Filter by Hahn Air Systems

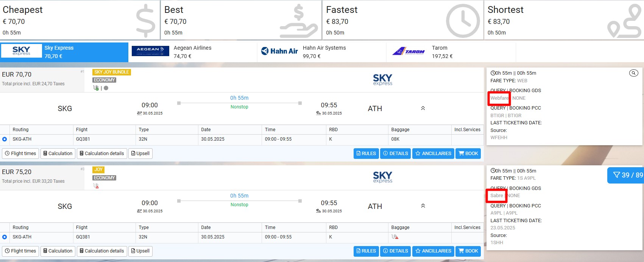coord(322,52)
